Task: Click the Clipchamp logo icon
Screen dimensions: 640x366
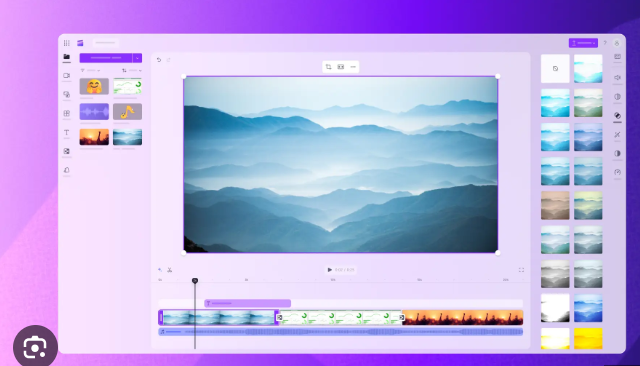Action: [80, 43]
